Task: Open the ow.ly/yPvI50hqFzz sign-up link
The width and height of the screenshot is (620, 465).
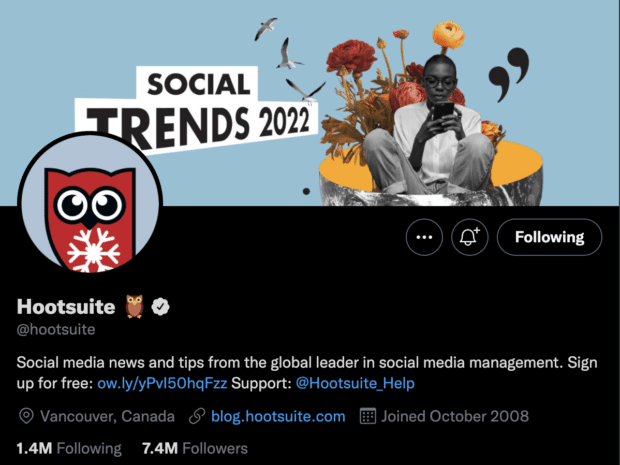Action: [162, 383]
